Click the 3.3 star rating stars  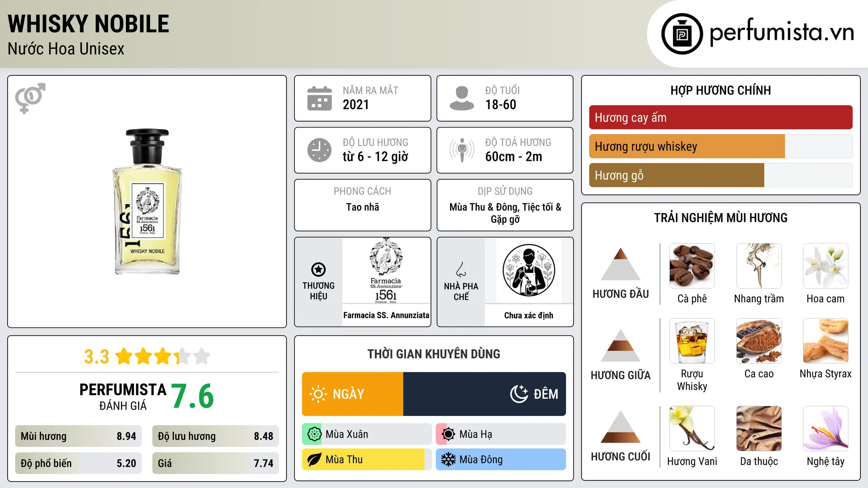163,356
